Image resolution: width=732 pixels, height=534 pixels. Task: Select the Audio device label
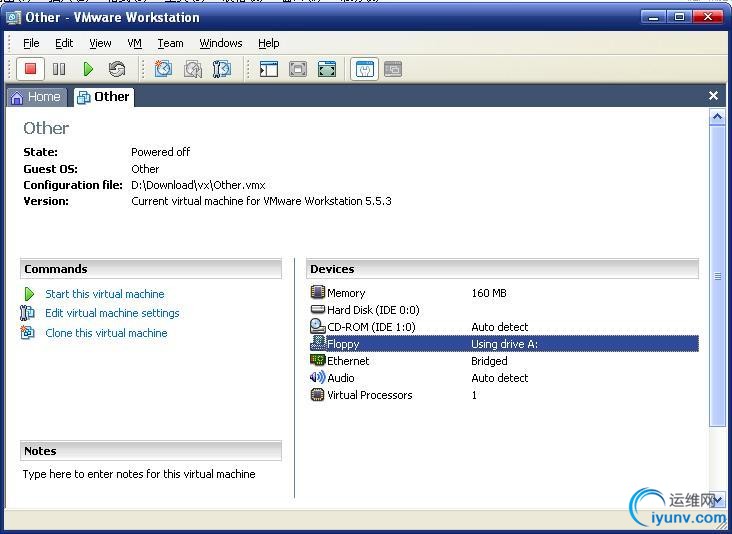pos(341,378)
